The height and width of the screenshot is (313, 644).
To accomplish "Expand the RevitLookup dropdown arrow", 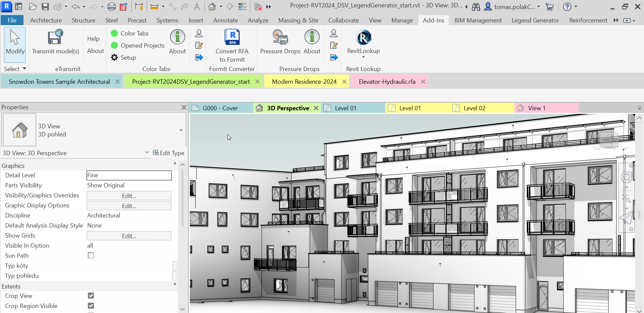I will 364,57.
